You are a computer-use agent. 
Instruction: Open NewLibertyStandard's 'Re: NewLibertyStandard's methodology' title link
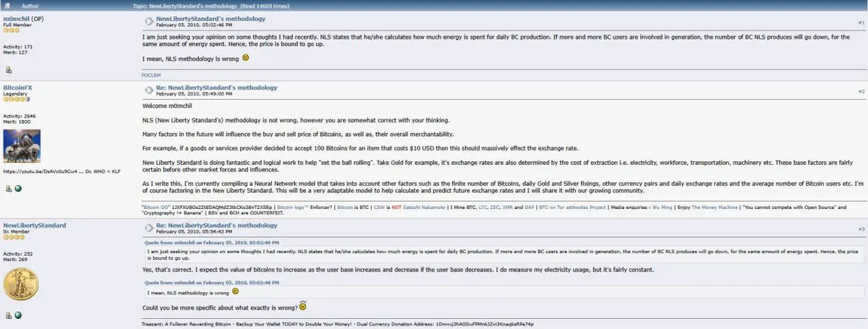tap(216, 226)
